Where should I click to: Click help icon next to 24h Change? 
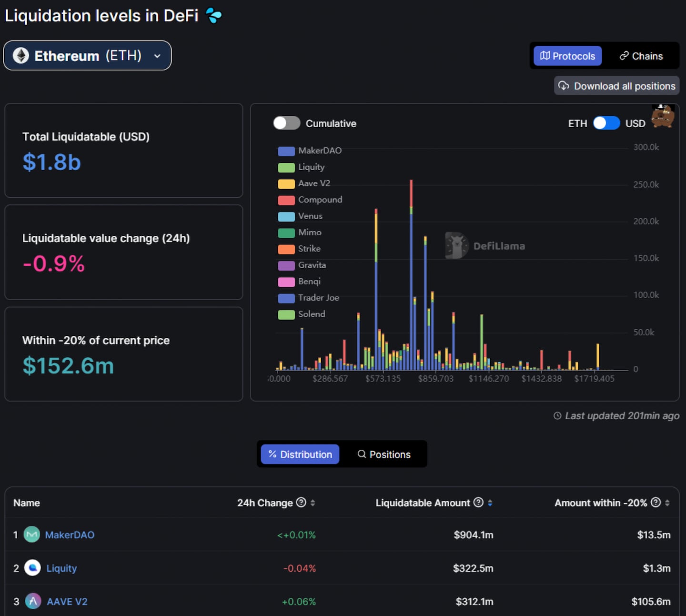coord(301,502)
